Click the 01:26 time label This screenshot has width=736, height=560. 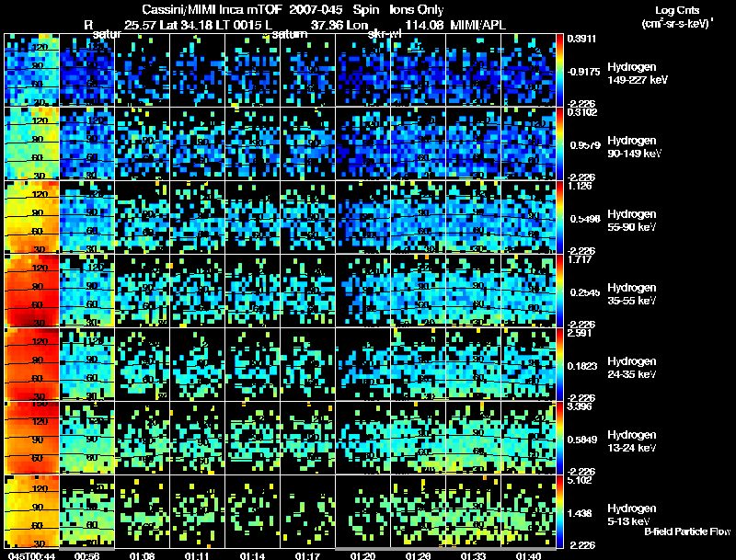click(x=418, y=555)
